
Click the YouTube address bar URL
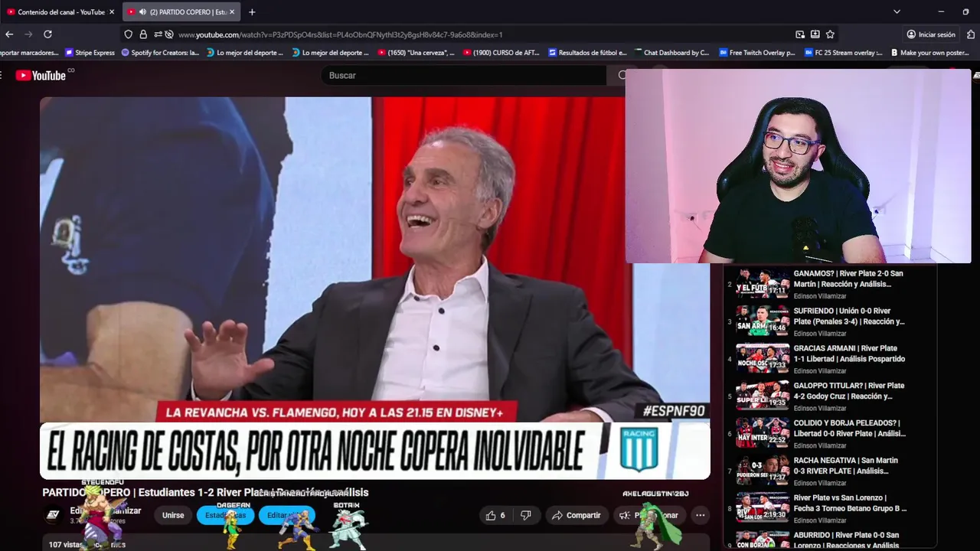(x=341, y=34)
